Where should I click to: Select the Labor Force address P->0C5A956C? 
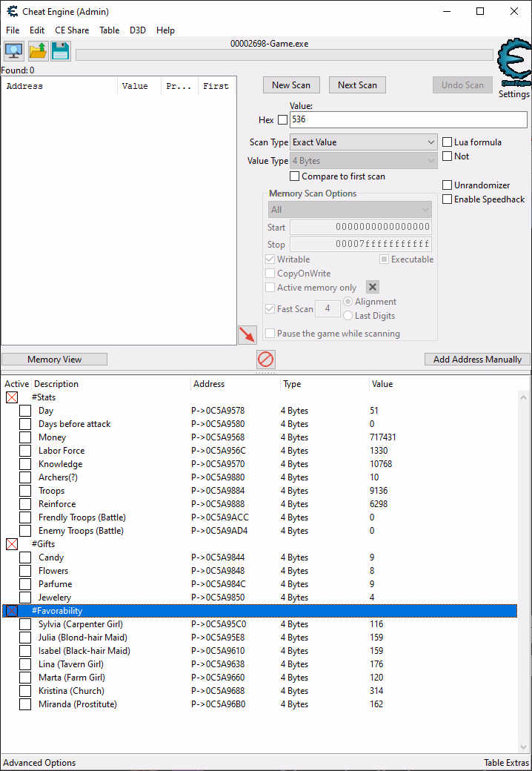[x=218, y=451]
